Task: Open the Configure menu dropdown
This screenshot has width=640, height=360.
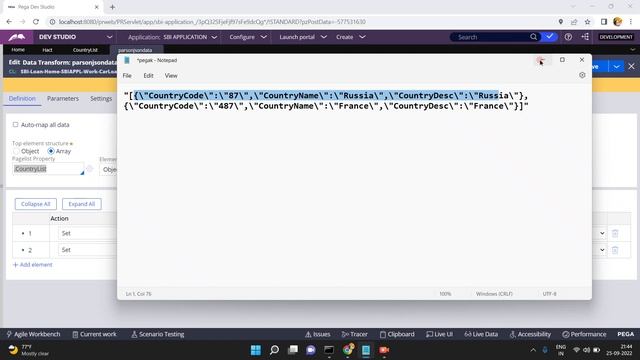Action: (248, 37)
